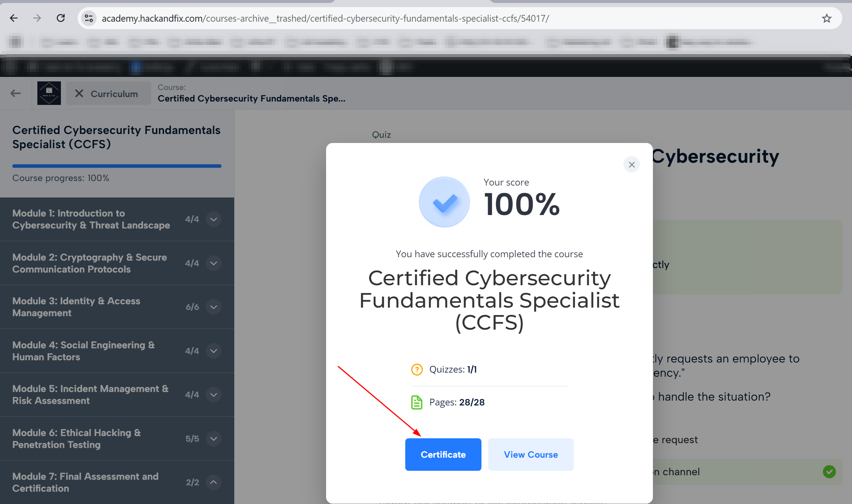This screenshot has width=852, height=504.
Task: Collapse Module 7 Final Assessment section
Action: click(214, 482)
